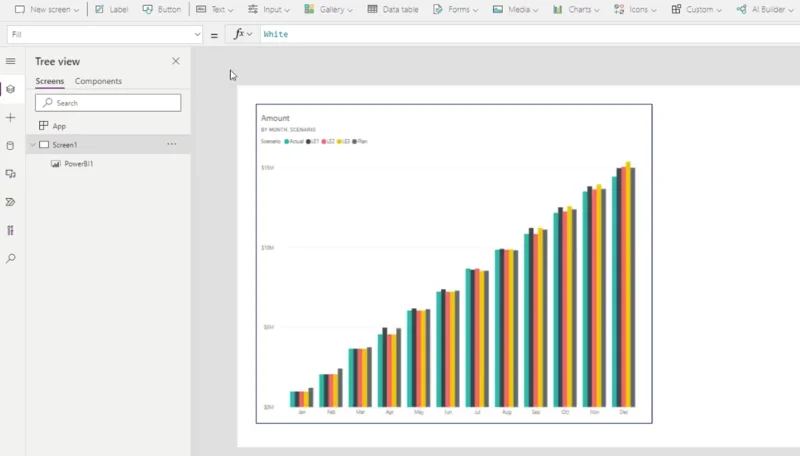Collapse the Screen1 tree node

pos(33,145)
